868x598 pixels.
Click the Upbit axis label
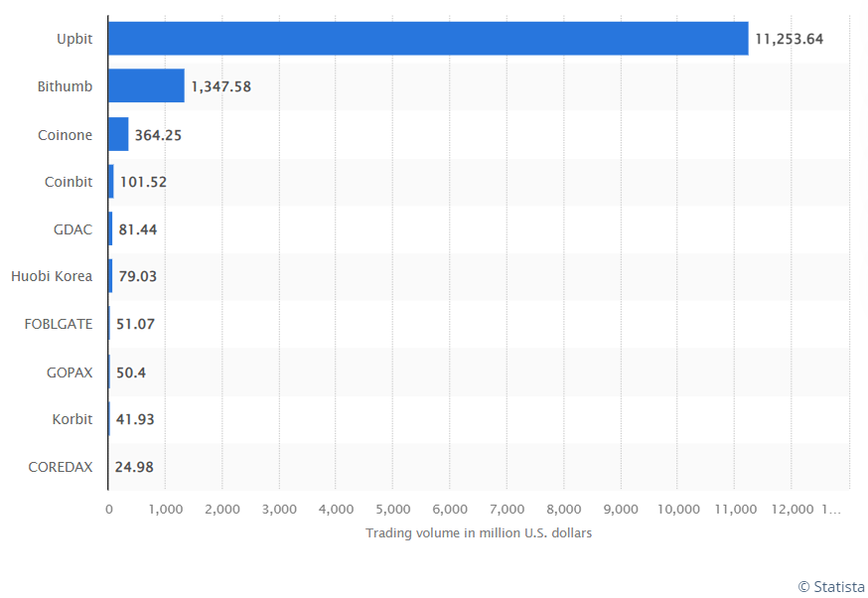click(74, 40)
